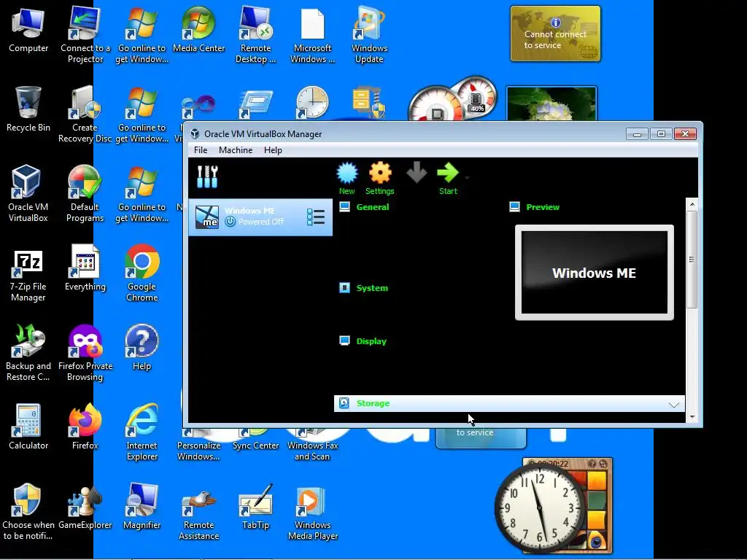Screen dimensions: 747x560
Task: Select the Oracle VM VirtualBox desktop shortcut
Action: [x=28, y=193]
